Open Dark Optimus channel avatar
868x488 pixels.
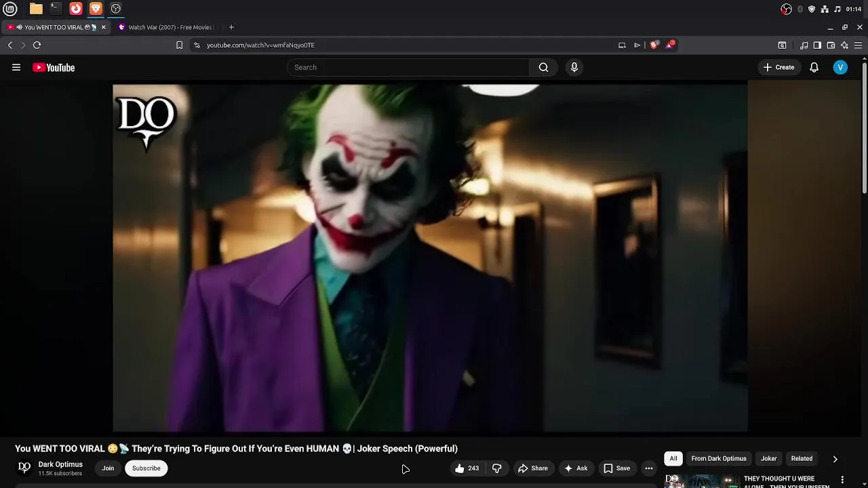click(24, 468)
